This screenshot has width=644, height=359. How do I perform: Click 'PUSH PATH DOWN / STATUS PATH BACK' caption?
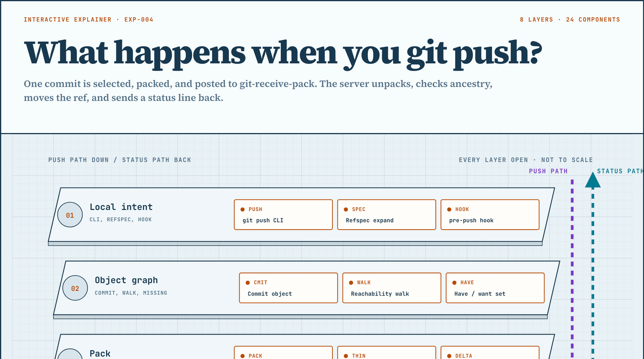click(x=120, y=160)
